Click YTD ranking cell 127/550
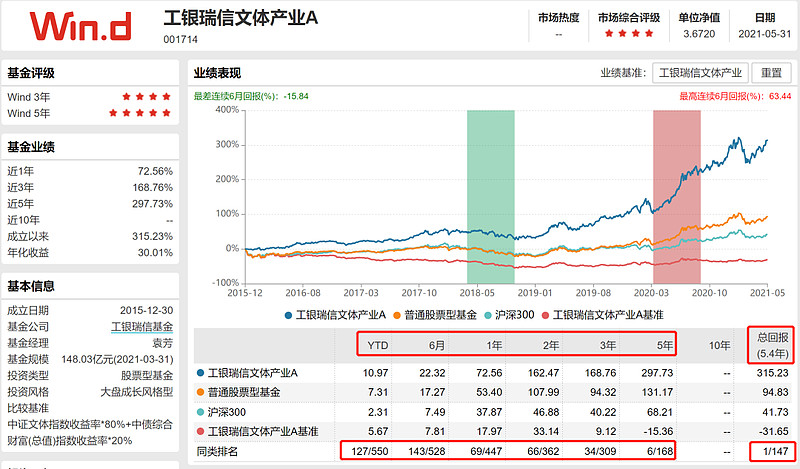The width and height of the screenshot is (800, 469). coord(369,452)
